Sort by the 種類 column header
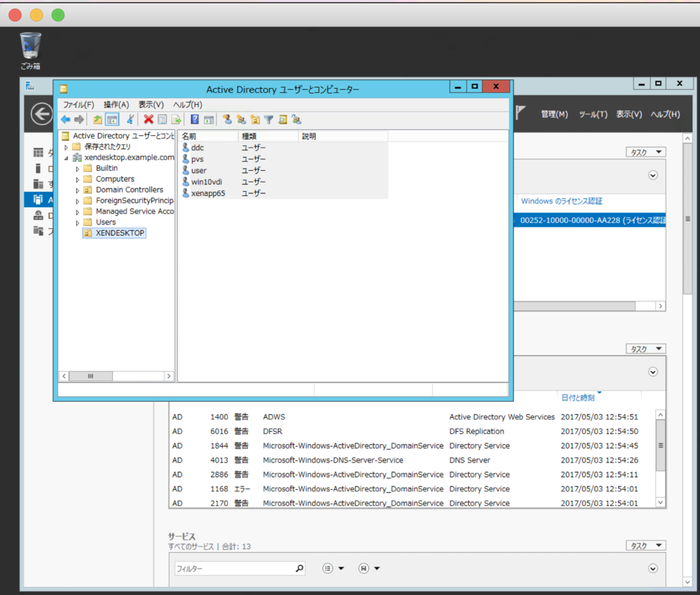Viewport: 700px width, 595px height. point(268,136)
